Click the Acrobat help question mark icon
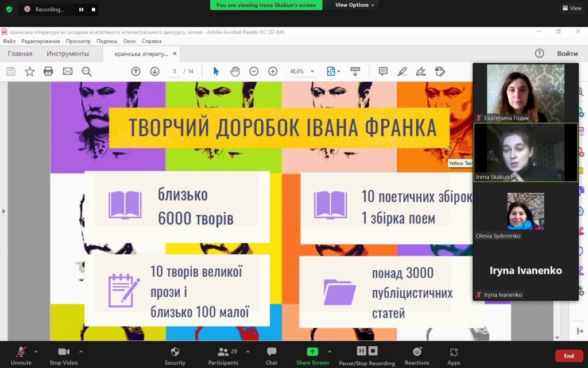The width and height of the screenshot is (588, 368). click(539, 53)
